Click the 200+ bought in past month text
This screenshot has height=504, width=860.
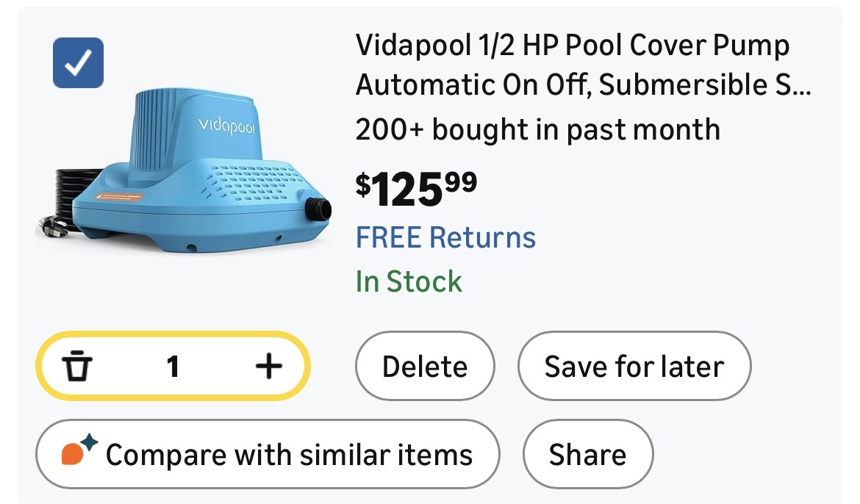(537, 130)
